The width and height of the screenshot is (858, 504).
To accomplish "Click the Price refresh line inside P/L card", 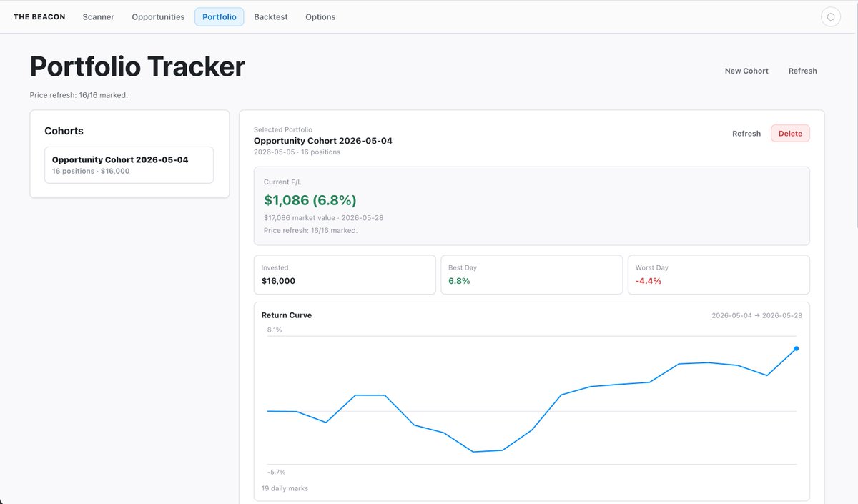I will pos(310,230).
